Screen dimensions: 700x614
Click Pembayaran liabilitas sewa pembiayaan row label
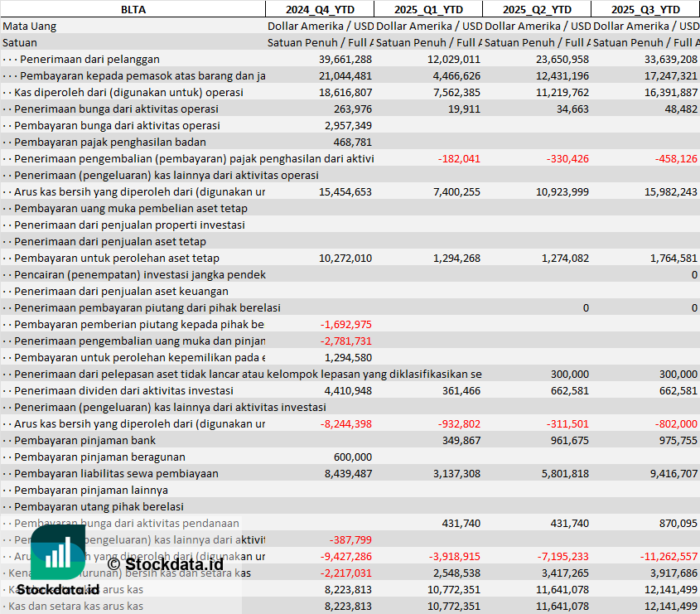click(x=116, y=473)
